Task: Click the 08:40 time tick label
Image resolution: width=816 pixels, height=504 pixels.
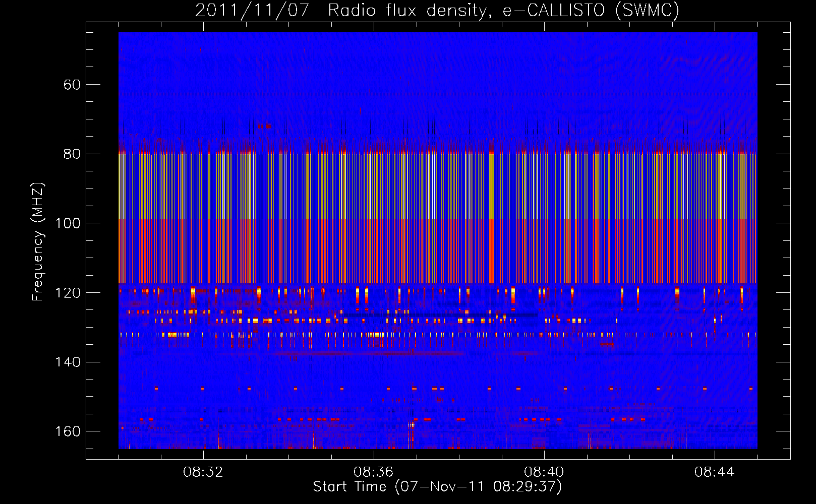Action: (544, 472)
